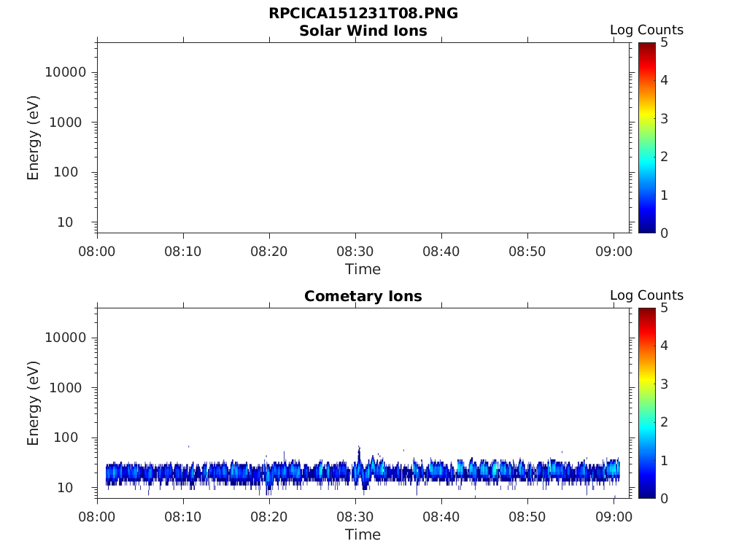Select the Cometary Ions plot title

click(x=363, y=296)
